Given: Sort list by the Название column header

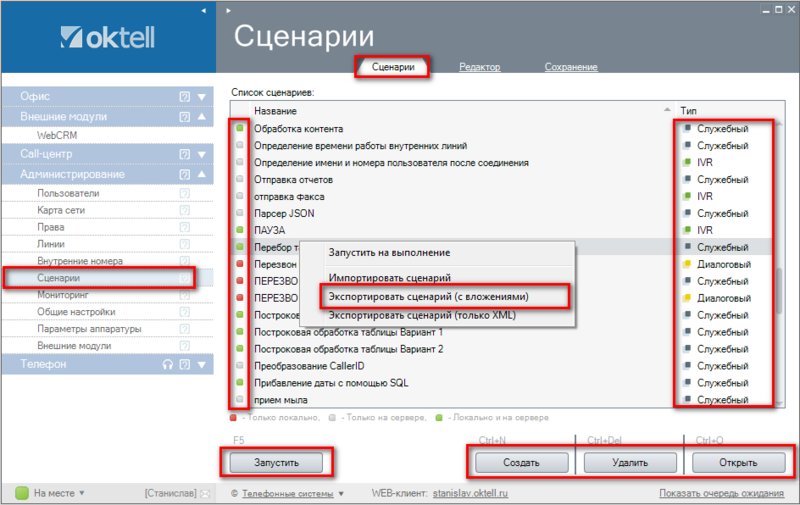Looking at the screenshot, I should pyautogui.click(x=276, y=110).
